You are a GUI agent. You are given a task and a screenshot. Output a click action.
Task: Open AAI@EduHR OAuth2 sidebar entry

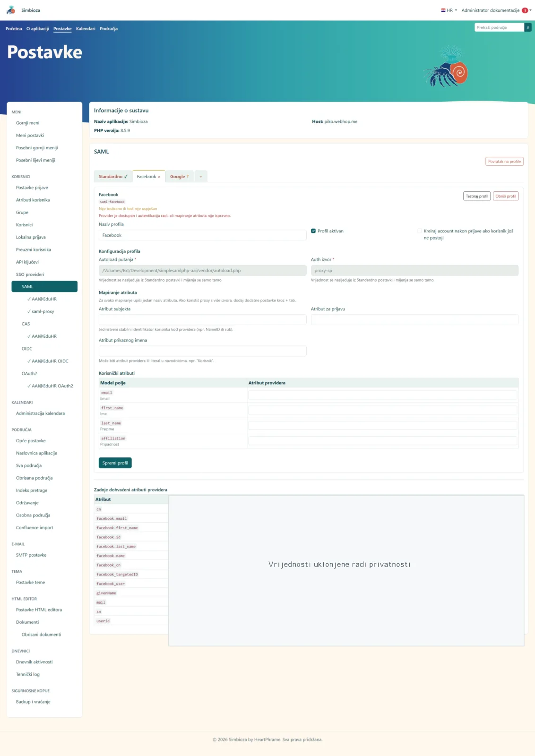coord(50,386)
